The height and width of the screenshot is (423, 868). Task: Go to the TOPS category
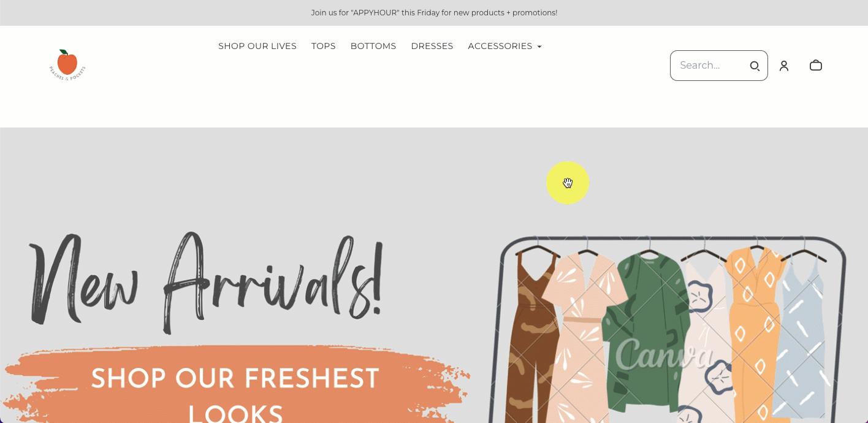pyautogui.click(x=324, y=46)
